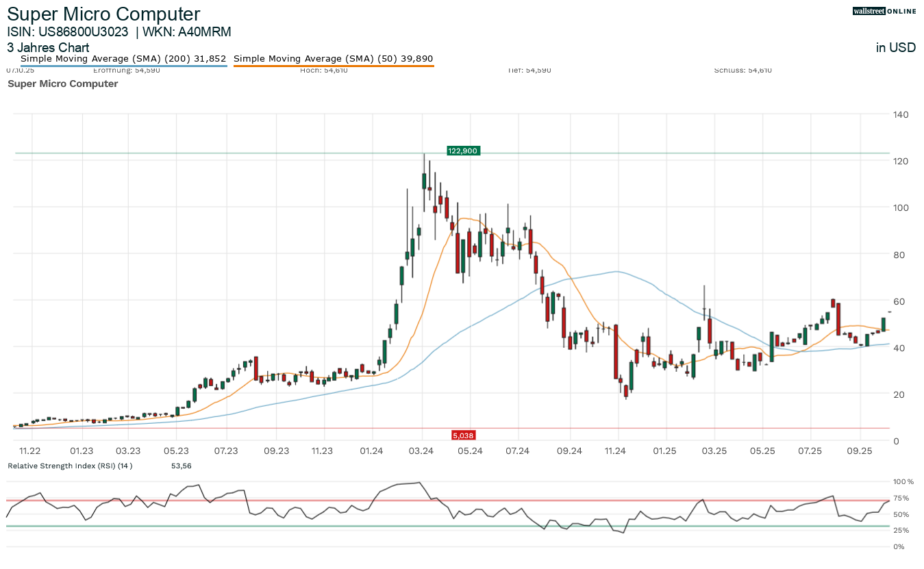
Task: Click the 03.24 date on the time axis
Action: click(421, 451)
